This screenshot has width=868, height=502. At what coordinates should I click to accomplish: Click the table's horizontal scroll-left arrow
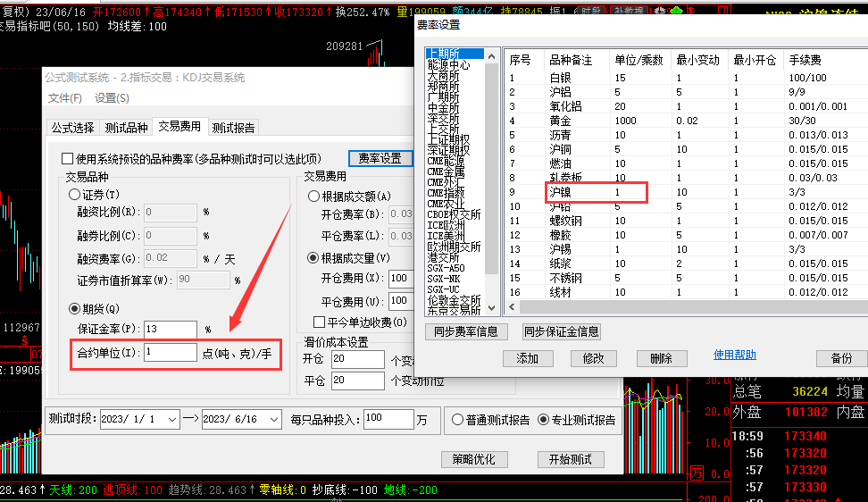pos(512,306)
